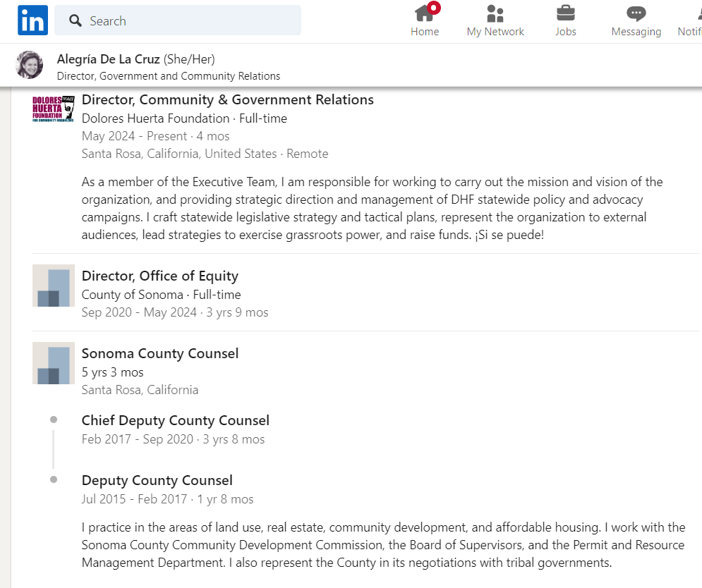Open the LinkedIn logo home icon
Viewport: 702px width, 588px height.
click(32, 20)
